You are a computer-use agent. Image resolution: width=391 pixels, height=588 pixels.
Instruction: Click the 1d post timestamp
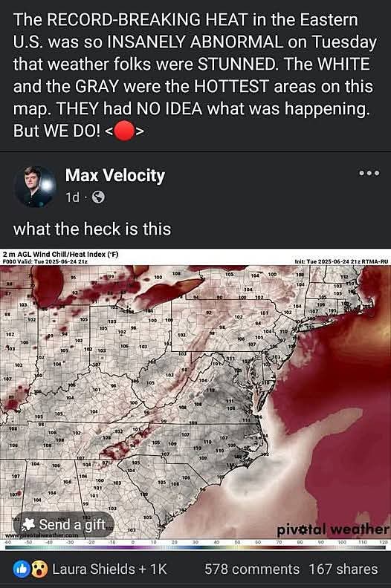point(73,197)
